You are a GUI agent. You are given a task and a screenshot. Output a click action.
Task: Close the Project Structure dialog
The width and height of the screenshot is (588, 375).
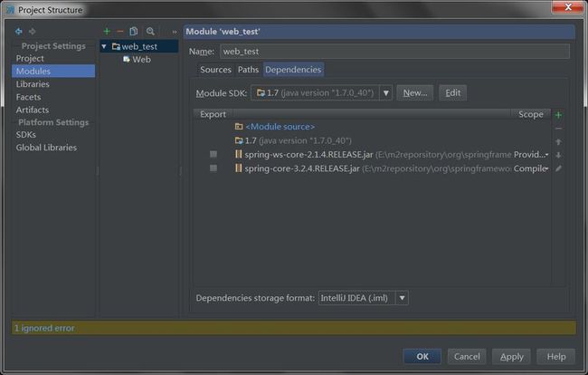[568, 6]
